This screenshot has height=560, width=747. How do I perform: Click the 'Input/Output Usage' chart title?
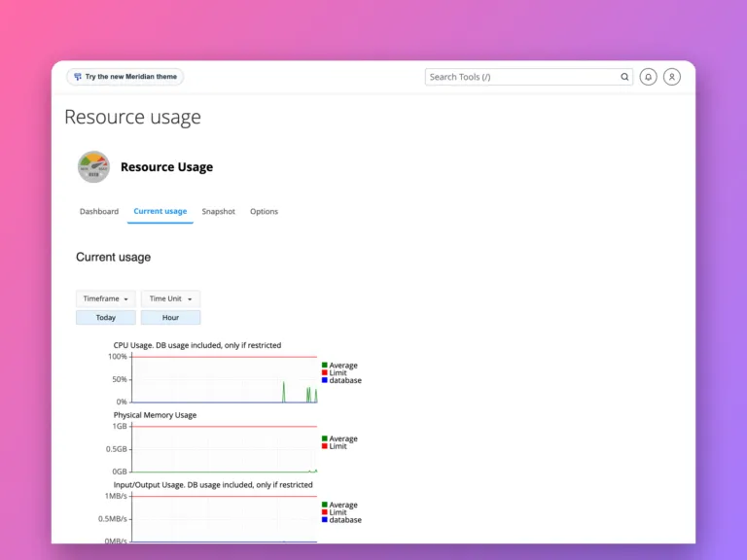(213, 485)
